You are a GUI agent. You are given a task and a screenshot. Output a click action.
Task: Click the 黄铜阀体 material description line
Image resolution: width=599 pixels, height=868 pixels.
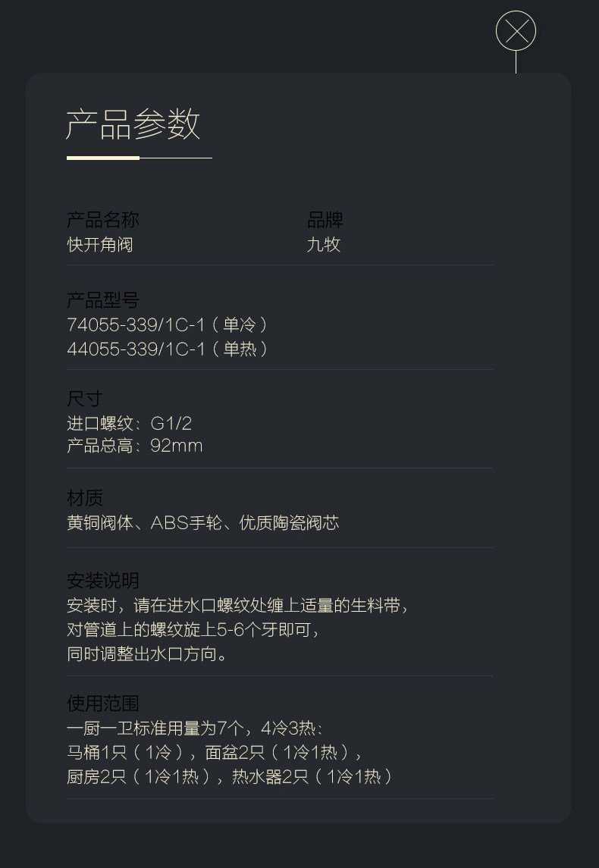(203, 522)
